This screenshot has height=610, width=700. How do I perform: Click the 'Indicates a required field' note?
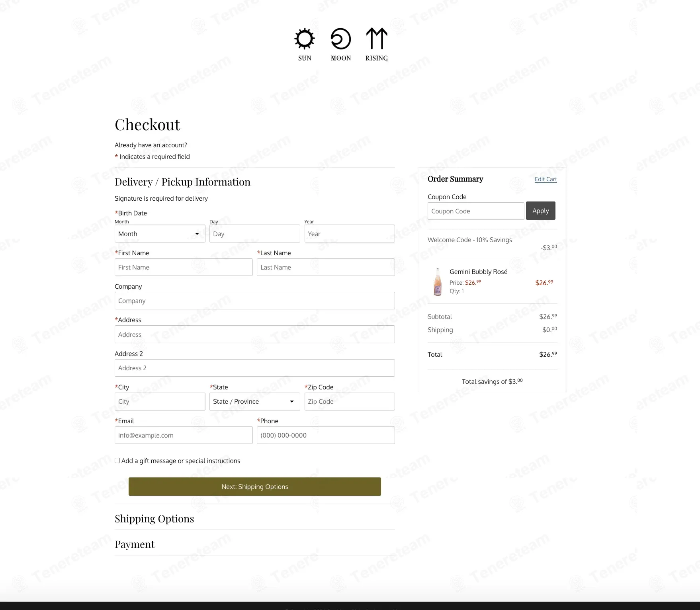click(x=155, y=156)
